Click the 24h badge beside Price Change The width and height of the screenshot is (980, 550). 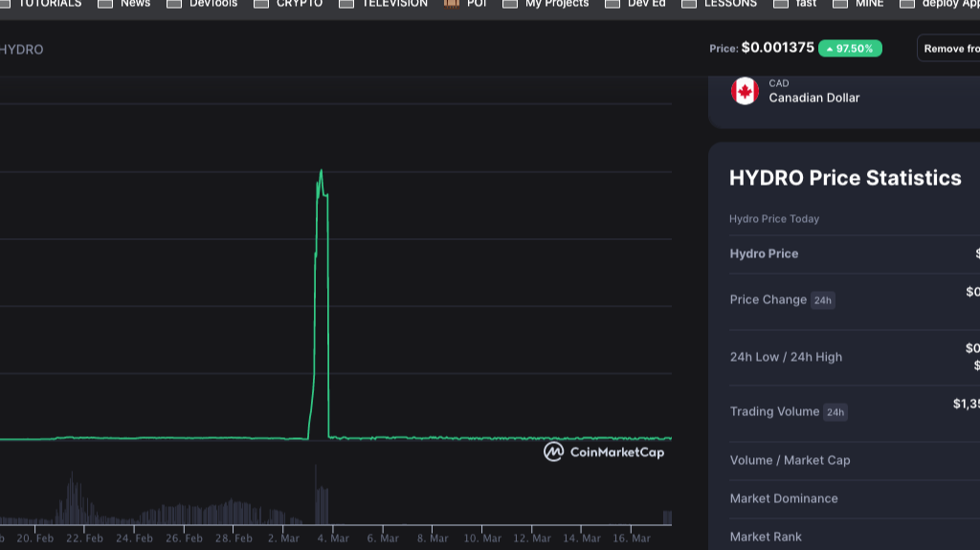(x=822, y=300)
